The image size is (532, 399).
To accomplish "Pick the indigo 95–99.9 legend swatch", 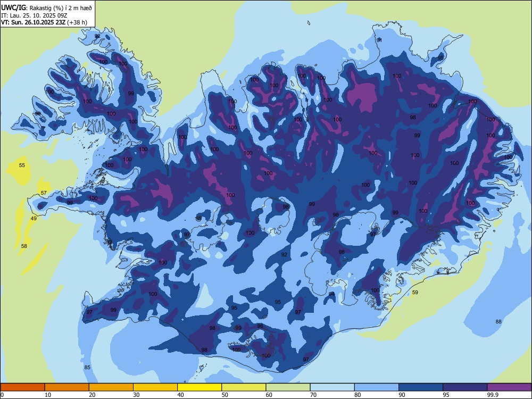I will pos(465,387).
